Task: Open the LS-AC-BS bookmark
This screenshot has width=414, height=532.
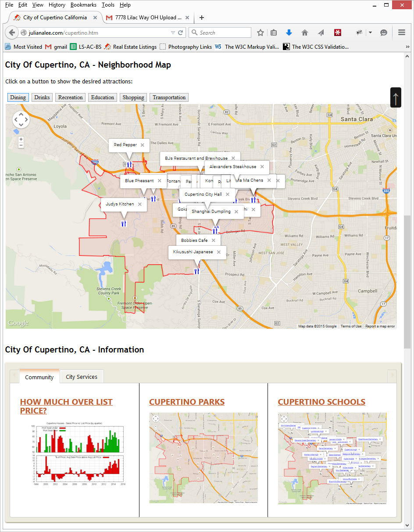Action: point(86,47)
